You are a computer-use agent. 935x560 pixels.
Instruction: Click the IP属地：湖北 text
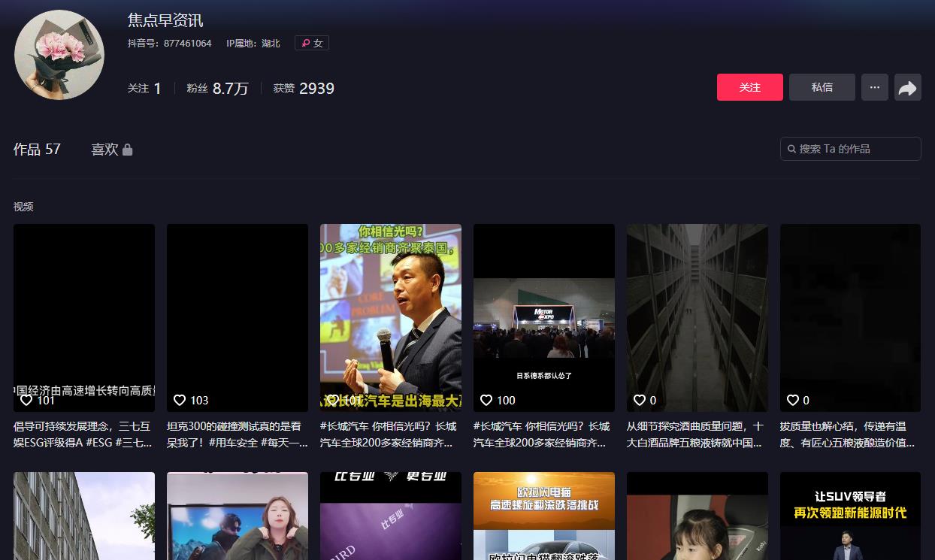pyautogui.click(x=253, y=44)
